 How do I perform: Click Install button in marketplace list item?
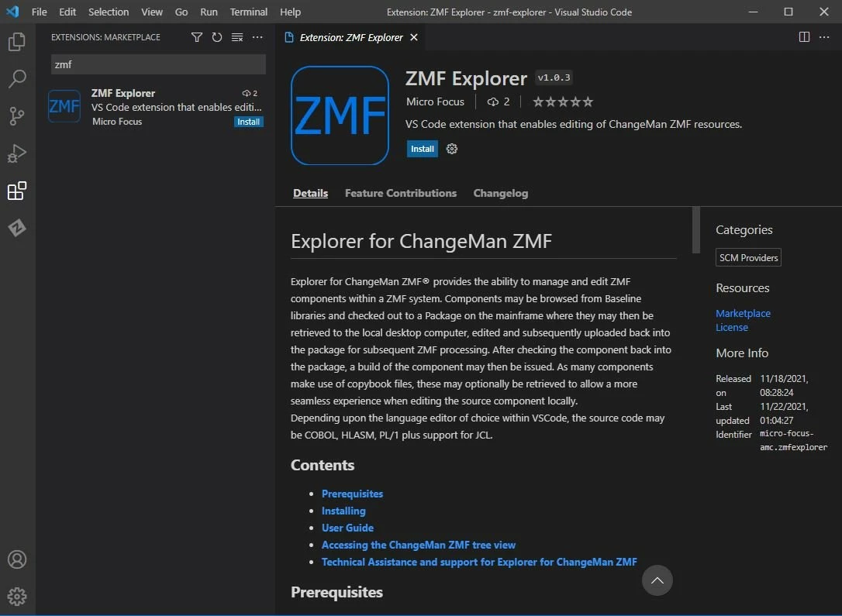click(249, 122)
